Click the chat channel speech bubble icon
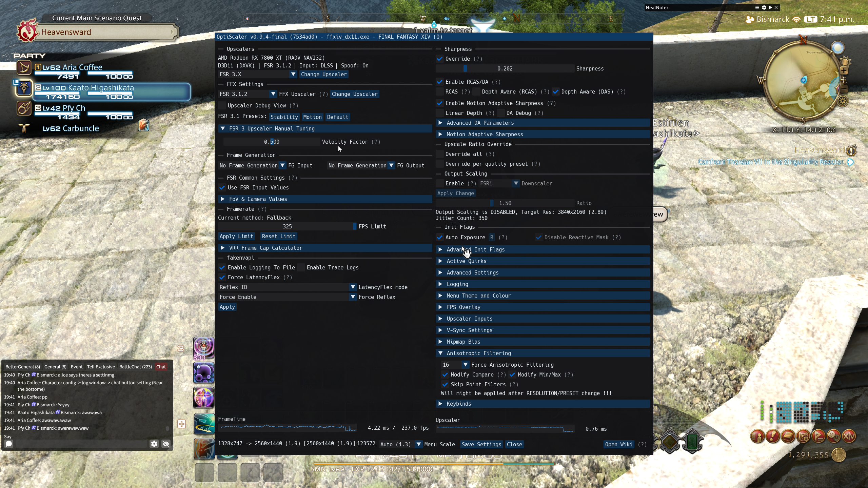The width and height of the screenshot is (868, 488). pos(9,444)
